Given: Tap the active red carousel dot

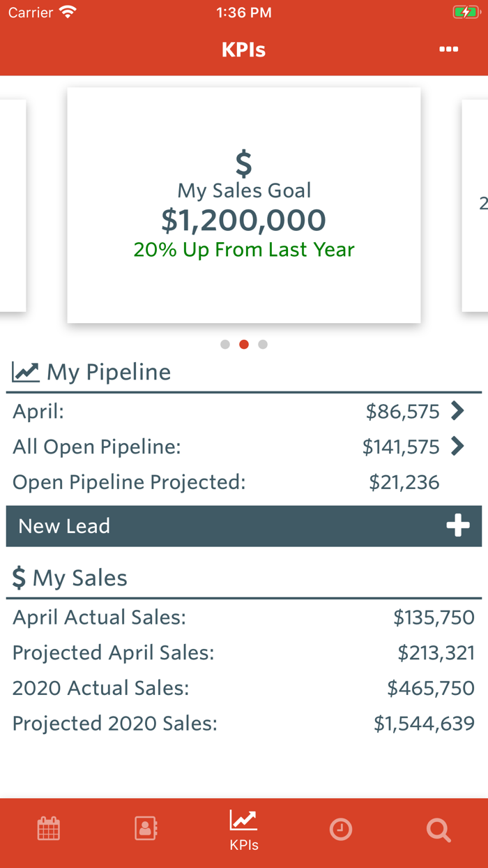Looking at the screenshot, I should [244, 344].
